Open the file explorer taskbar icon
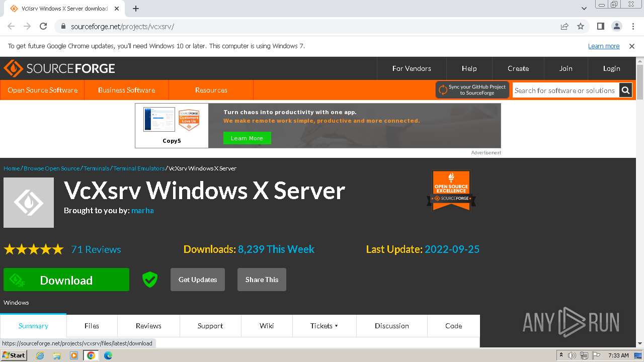The width and height of the screenshot is (644, 362). (57, 355)
